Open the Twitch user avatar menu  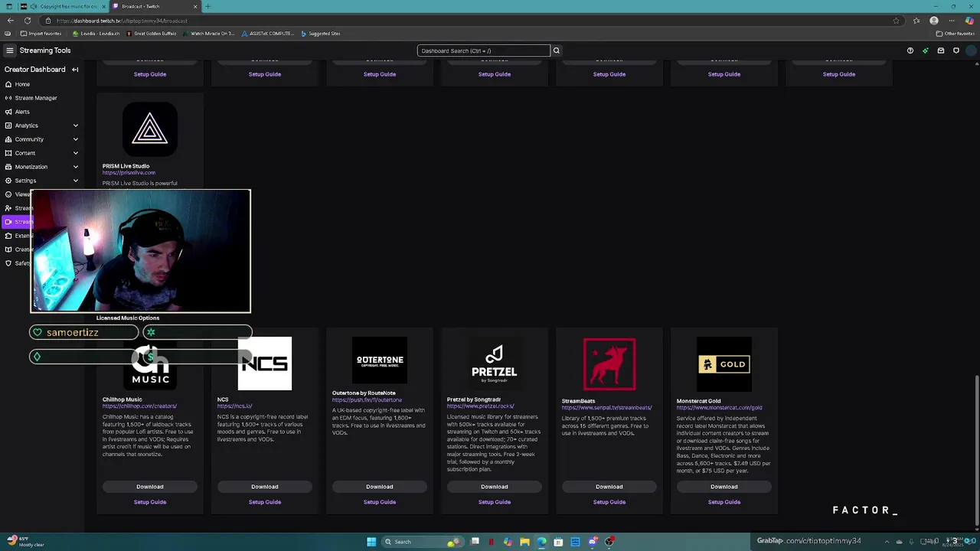[x=971, y=51]
